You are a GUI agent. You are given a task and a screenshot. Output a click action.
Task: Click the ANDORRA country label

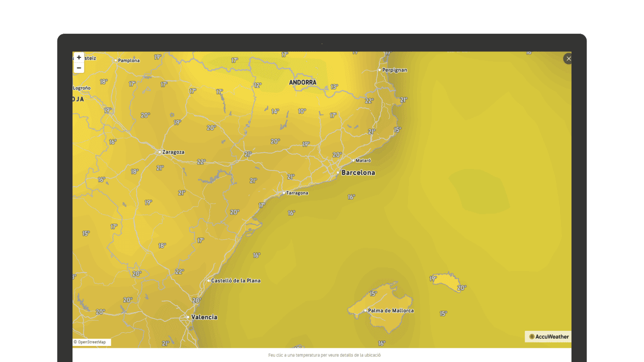[302, 82]
